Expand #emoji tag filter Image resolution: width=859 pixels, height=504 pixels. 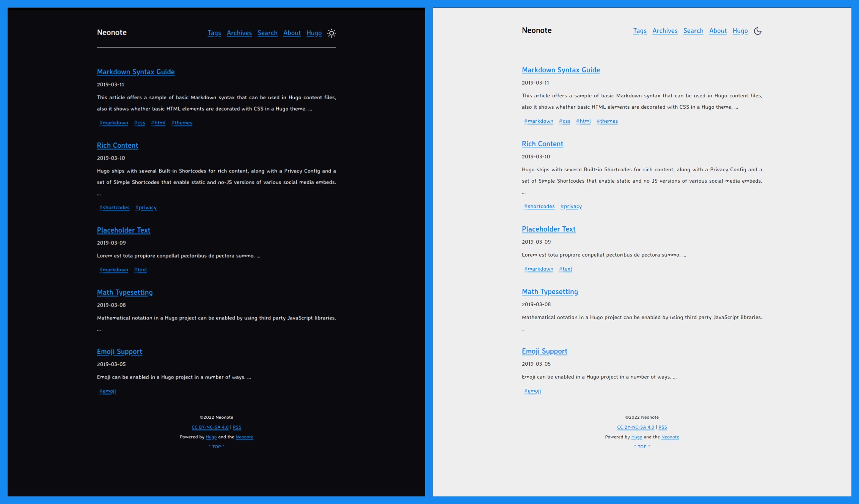(107, 391)
